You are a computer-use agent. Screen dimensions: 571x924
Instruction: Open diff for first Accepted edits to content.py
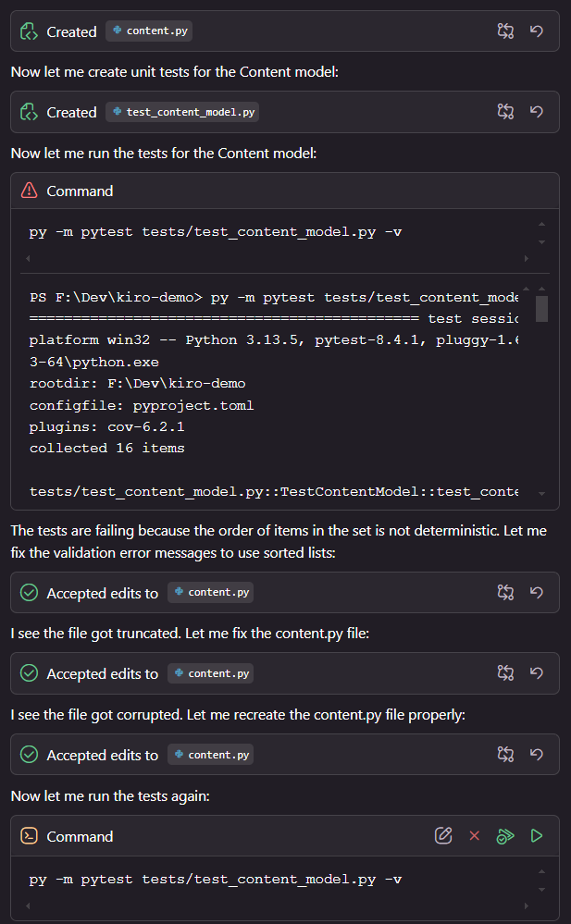(x=505, y=592)
